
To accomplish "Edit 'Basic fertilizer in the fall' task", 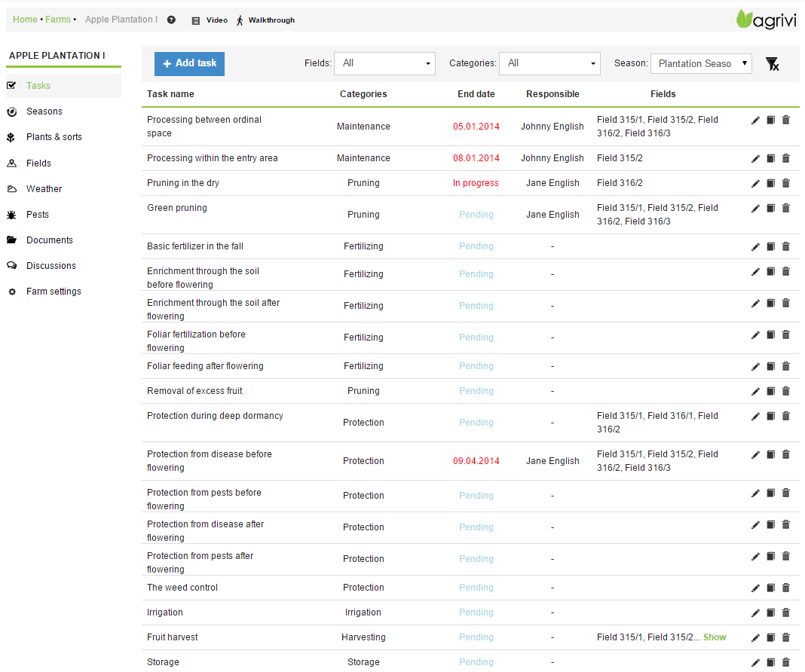I will (x=755, y=246).
